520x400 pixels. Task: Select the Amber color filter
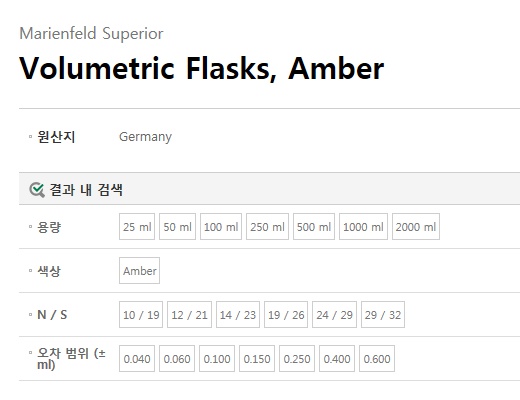(x=139, y=271)
